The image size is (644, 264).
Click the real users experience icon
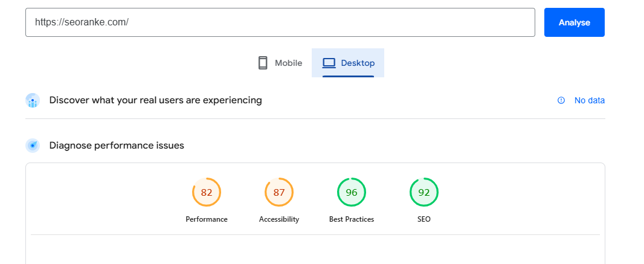point(33,100)
